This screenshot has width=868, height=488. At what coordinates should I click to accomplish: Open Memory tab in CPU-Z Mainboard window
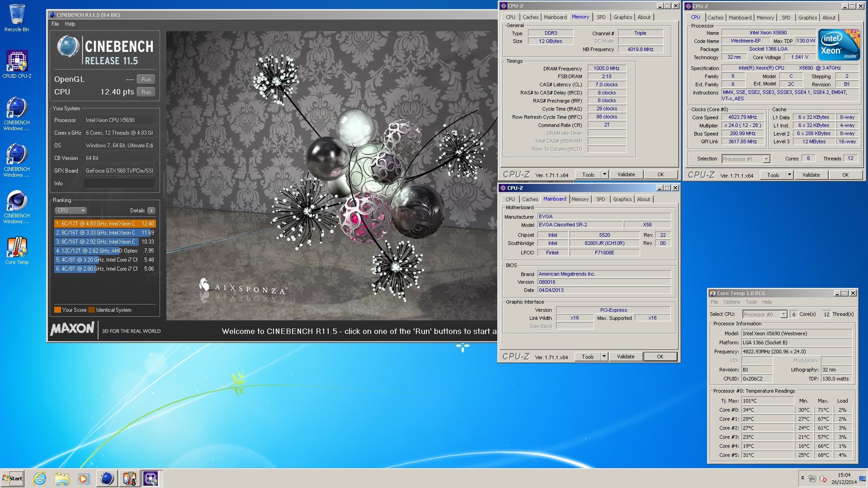click(x=580, y=199)
